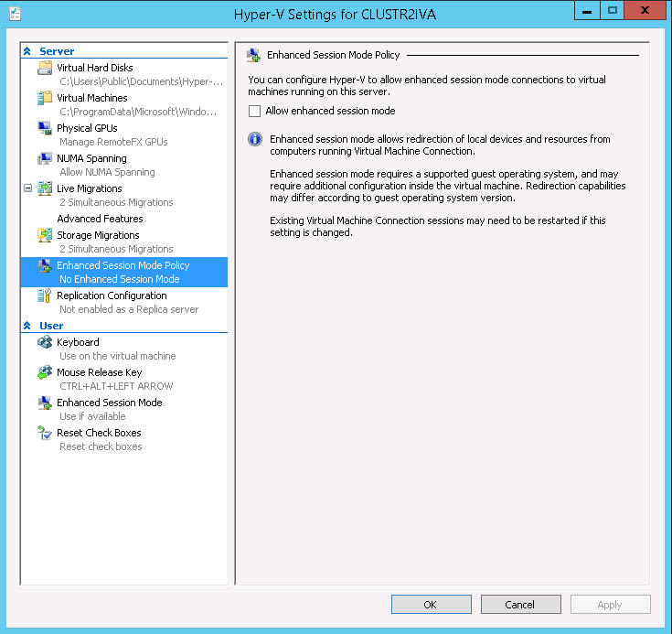Click the Storage Migrations icon
The height and width of the screenshot is (634, 672).
(x=45, y=235)
